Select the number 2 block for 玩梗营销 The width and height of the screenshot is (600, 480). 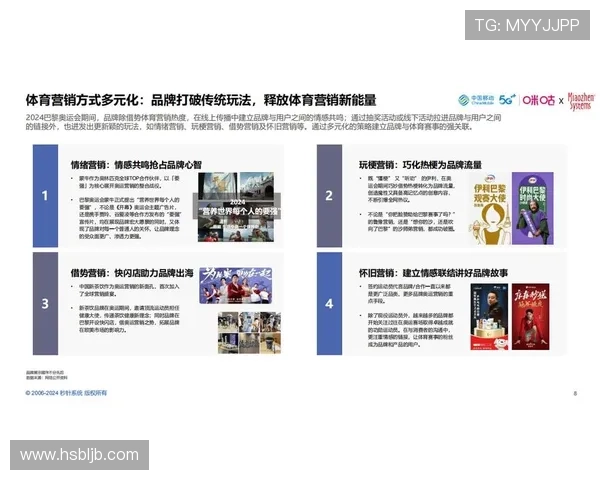329,196
